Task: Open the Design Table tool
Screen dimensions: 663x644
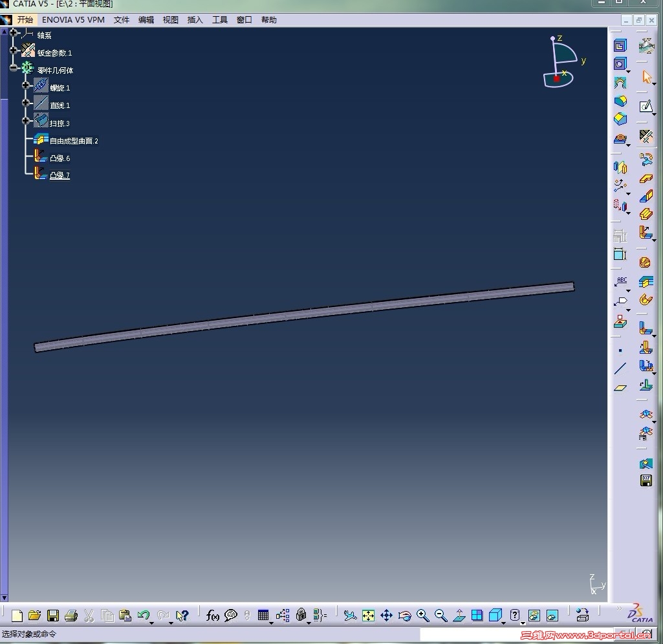Action: pyautogui.click(x=263, y=616)
